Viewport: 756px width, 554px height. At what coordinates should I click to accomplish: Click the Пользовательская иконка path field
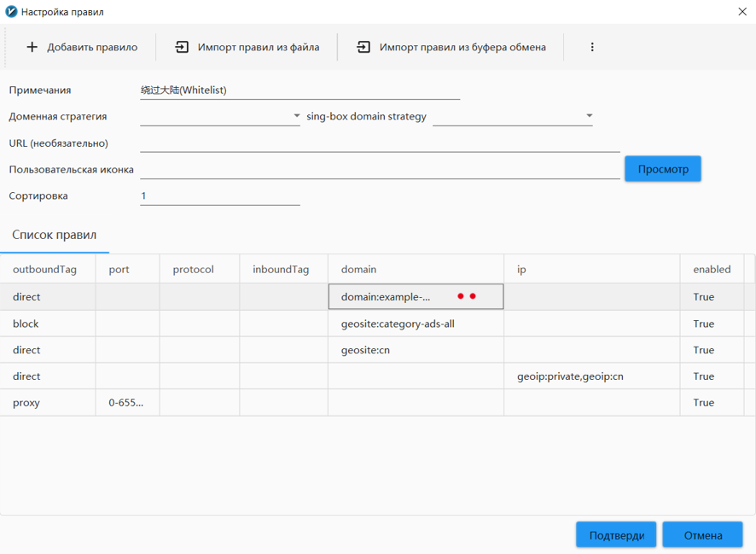point(379,169)
